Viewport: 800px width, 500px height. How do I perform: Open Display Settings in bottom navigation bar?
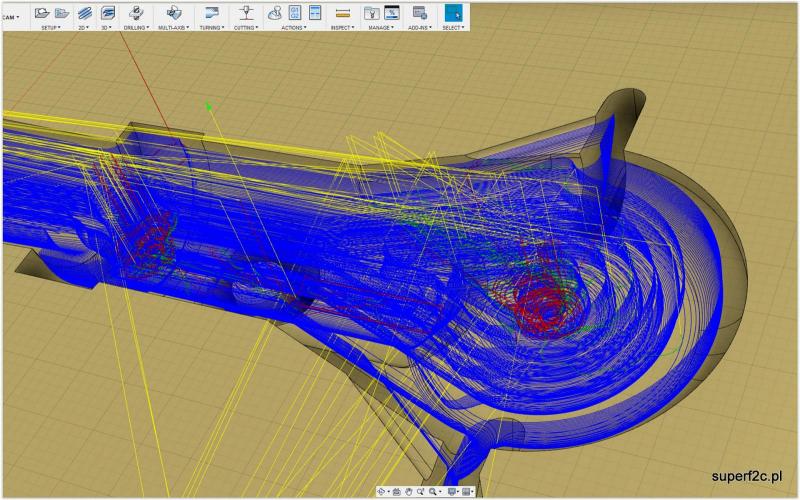pos(453,492)
